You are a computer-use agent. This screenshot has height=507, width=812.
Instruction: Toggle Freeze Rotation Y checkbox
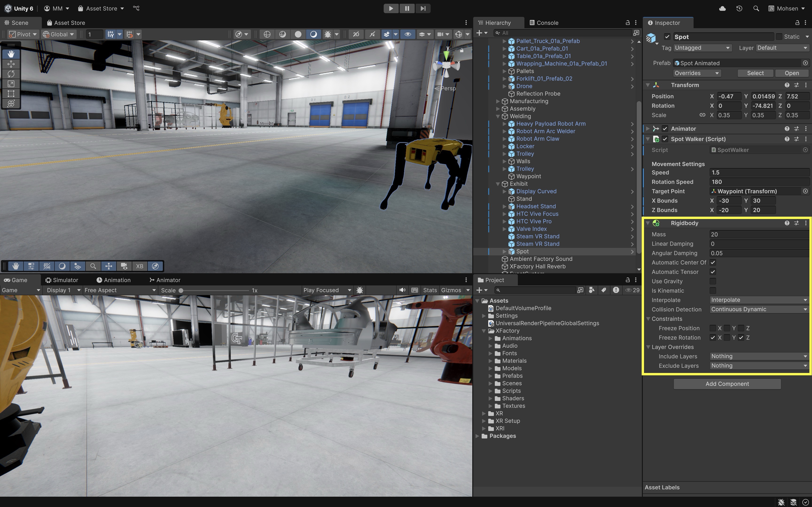coord(727,337)
